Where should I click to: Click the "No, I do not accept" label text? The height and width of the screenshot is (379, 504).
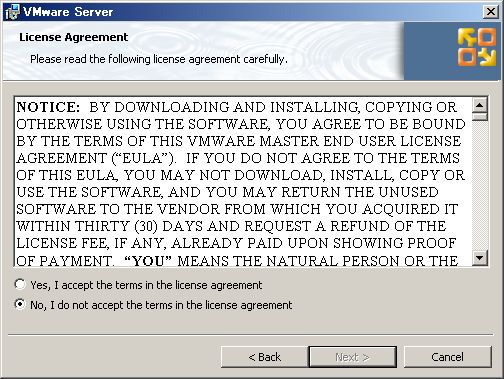[x=161, y=305]
